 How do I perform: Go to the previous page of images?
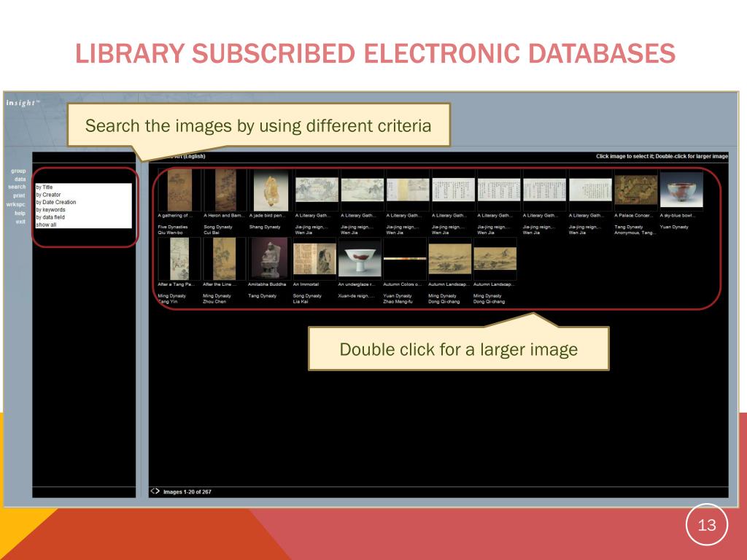[152, 491]
